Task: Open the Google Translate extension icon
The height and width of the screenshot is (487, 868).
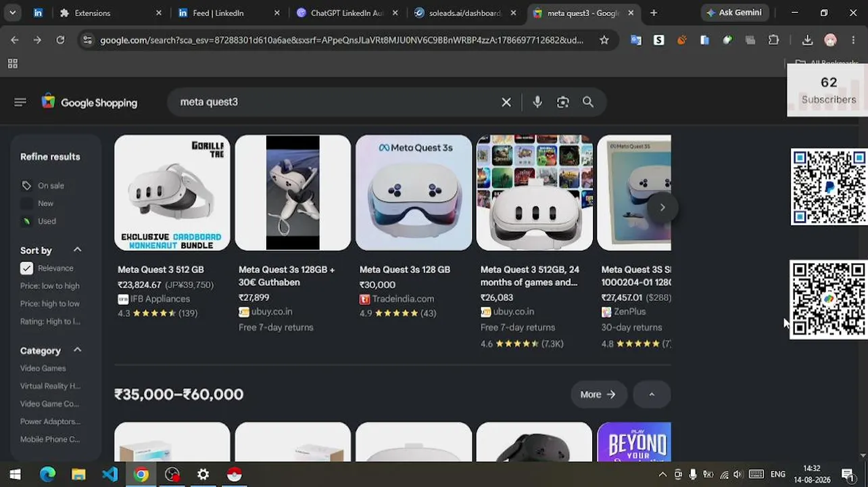Action: pyautogui.click(x=636, y=40)
